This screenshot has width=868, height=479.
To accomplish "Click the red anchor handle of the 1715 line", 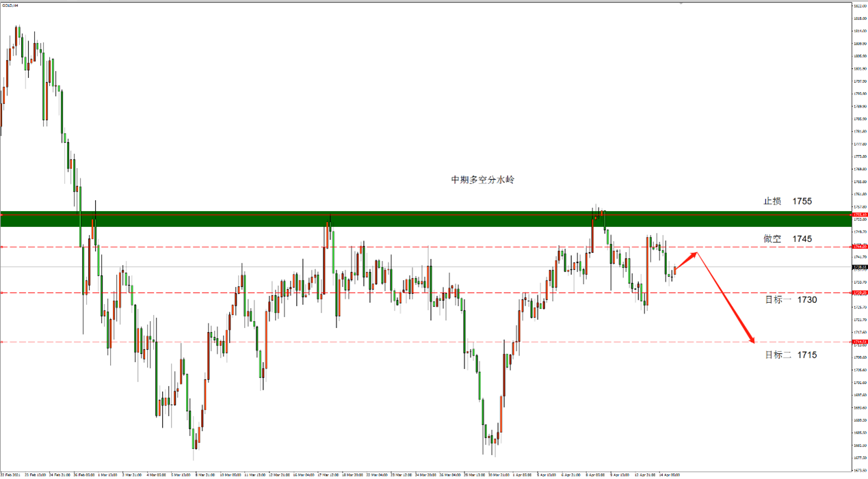I will (x=2, y=342).
